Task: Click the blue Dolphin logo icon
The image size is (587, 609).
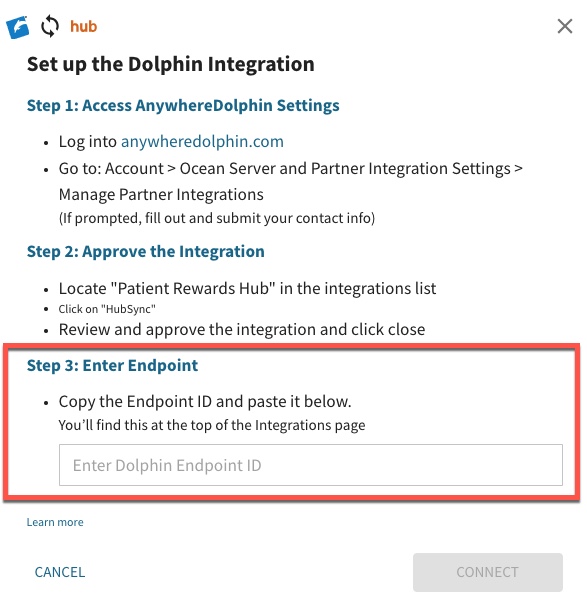Action: [x=17, y=27]
